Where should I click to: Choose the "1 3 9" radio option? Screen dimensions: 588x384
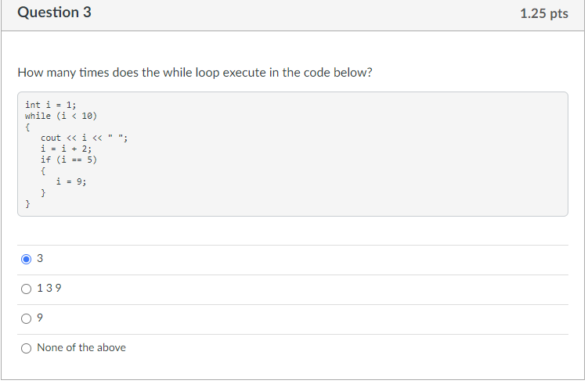(27, 289)
